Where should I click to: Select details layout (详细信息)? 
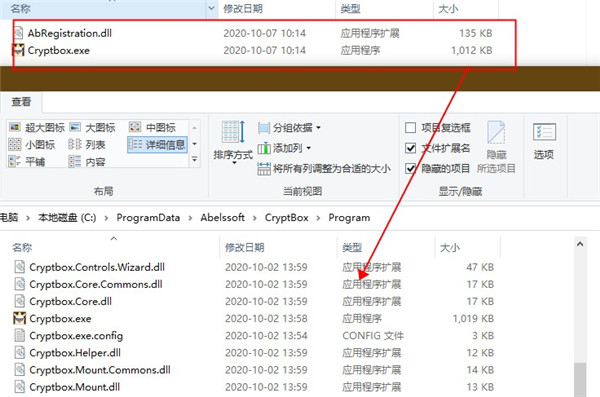point(157,145)
